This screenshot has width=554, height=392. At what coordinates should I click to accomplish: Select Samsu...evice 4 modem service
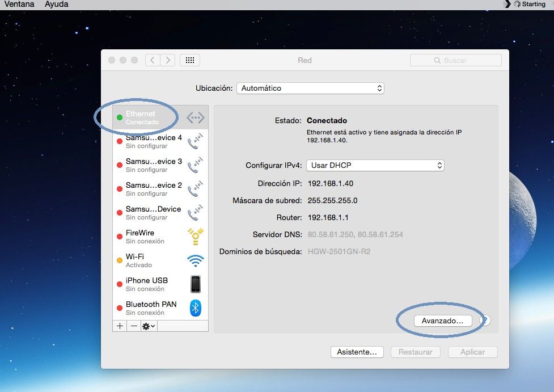pos(160,141)
